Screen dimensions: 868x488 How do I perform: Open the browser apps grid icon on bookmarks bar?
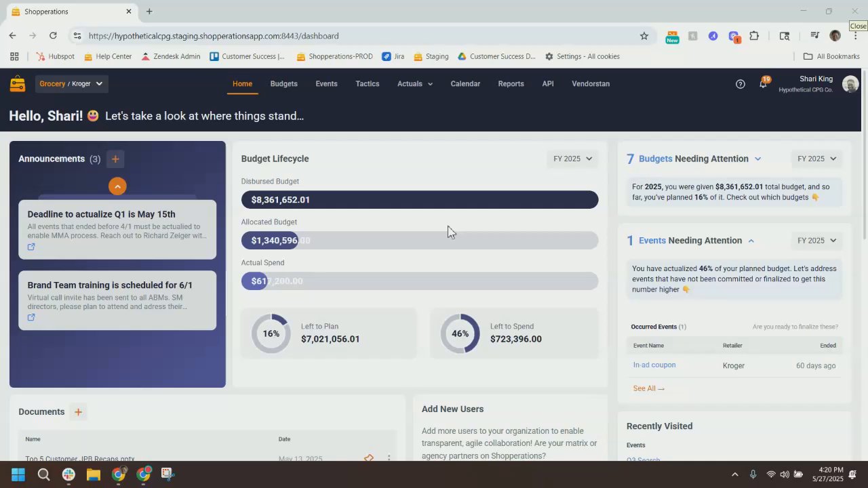14,57
